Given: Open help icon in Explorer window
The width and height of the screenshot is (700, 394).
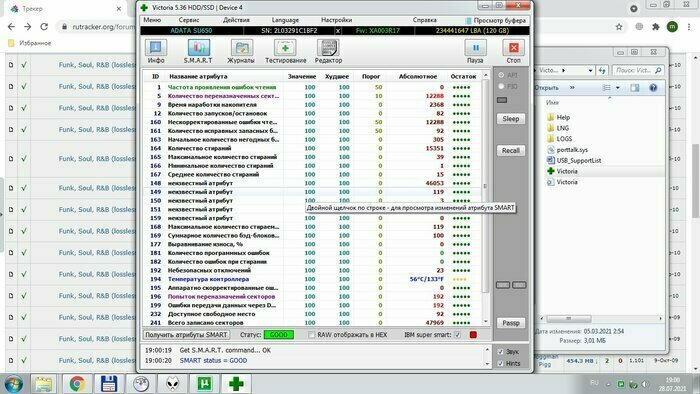Looking at the screenshot, I should coord(653,88).
